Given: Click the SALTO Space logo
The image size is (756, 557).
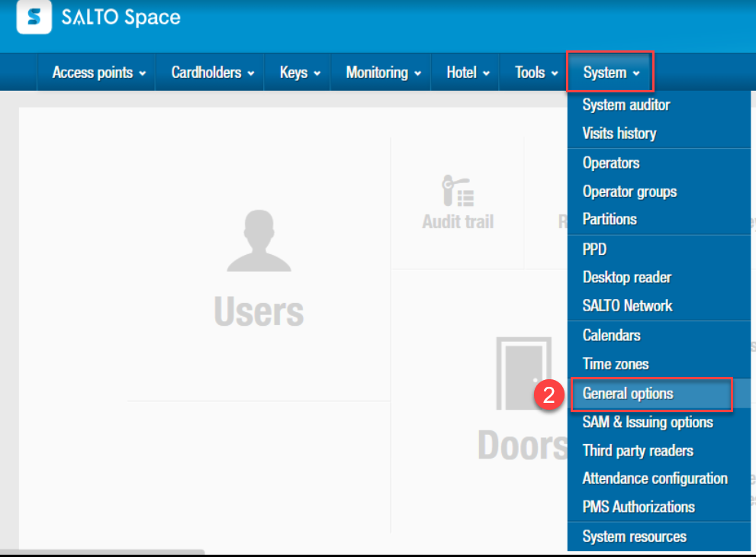Looking at the screenshot, I should (99, 17).
